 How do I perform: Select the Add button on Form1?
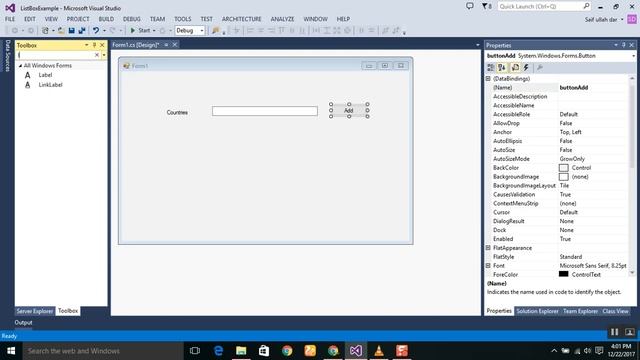(x=349, y=110)
